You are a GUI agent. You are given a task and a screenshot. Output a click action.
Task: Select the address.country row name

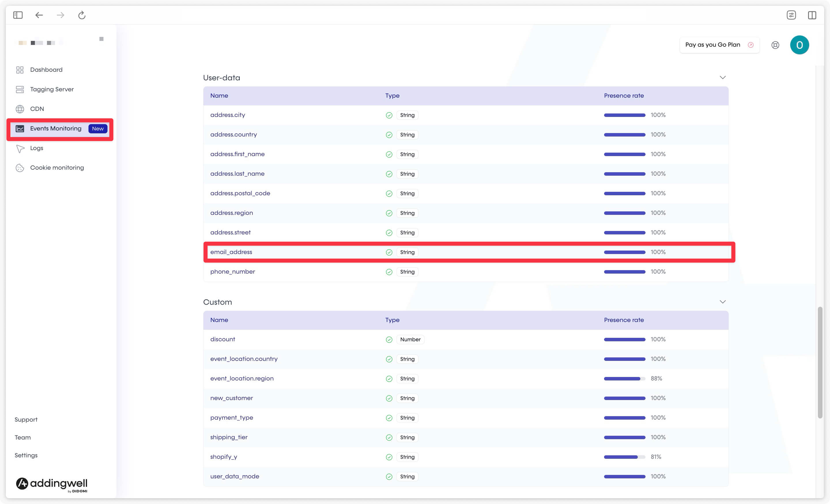click(x=233, y=135)
